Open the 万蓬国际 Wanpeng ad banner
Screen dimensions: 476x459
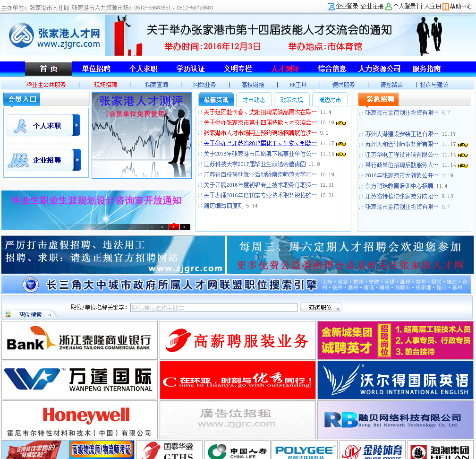[79, 380]
